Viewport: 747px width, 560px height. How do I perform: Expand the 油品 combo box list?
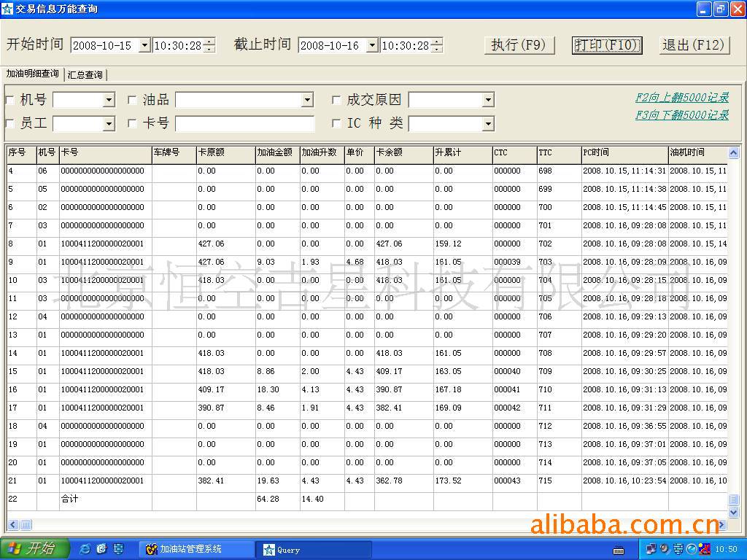(307, 100)
